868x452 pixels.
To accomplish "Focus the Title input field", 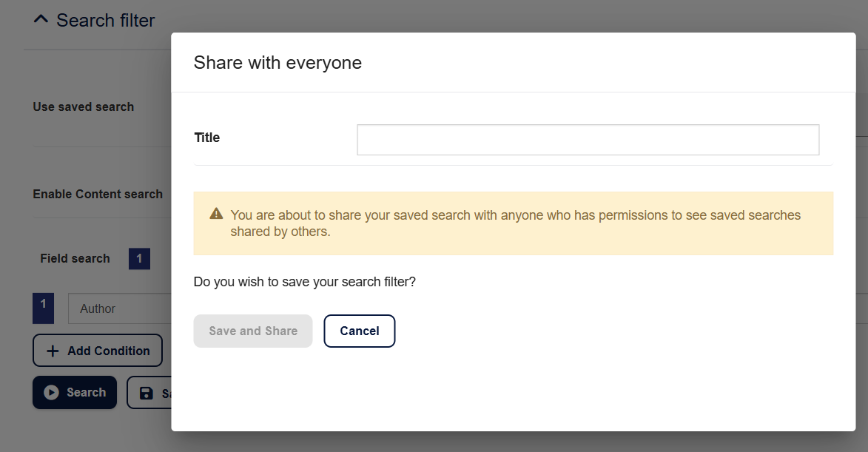I will (588, 140).
